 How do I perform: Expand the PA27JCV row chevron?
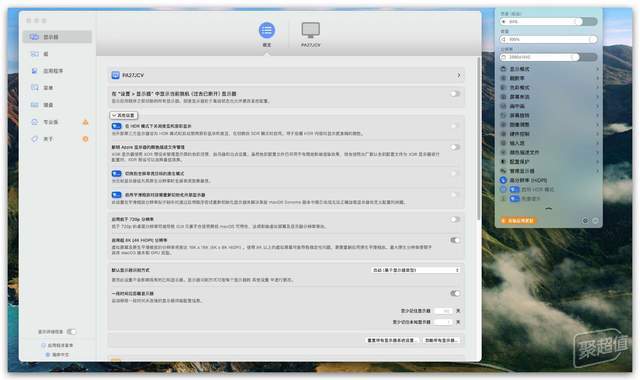point(459,75)
